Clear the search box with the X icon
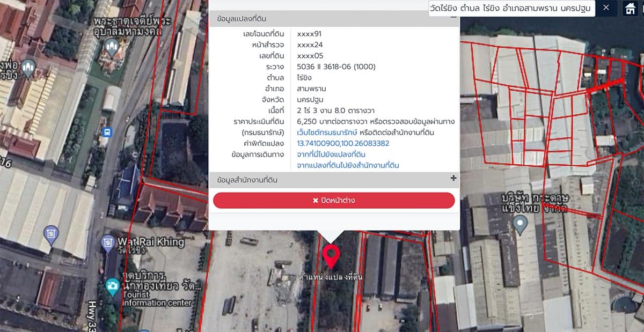 coord(606,8)
